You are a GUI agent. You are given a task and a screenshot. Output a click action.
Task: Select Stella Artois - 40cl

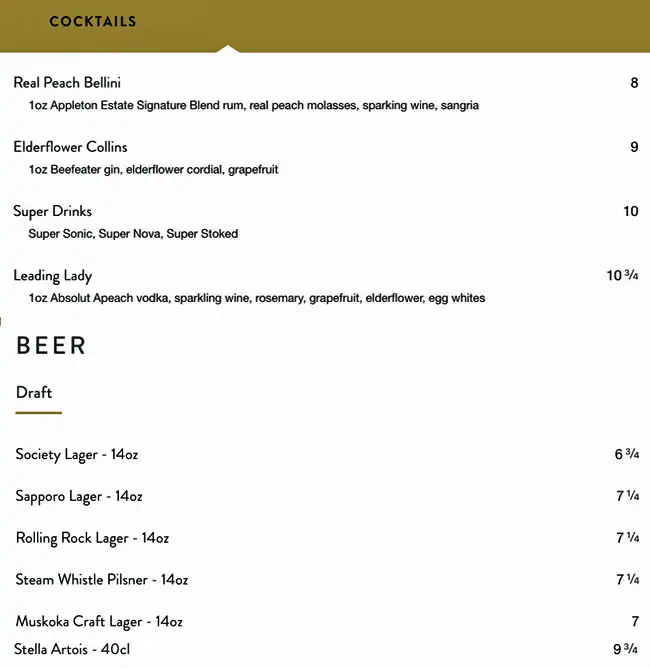[x=72, y=649]
